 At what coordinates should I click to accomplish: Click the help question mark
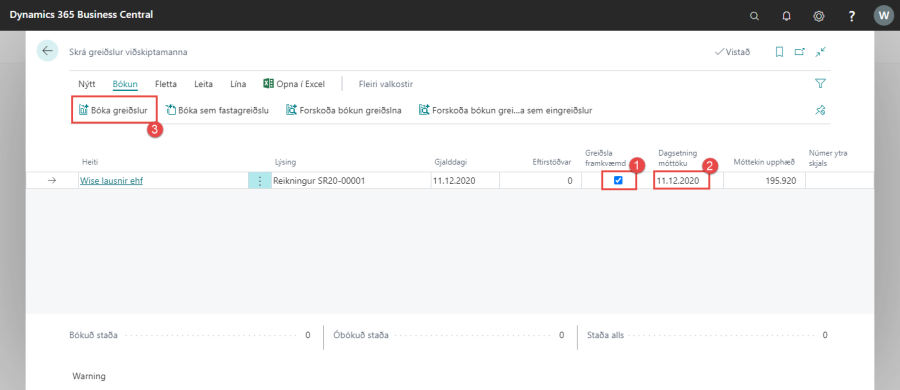pyautogui.click(x=852, y=16)
